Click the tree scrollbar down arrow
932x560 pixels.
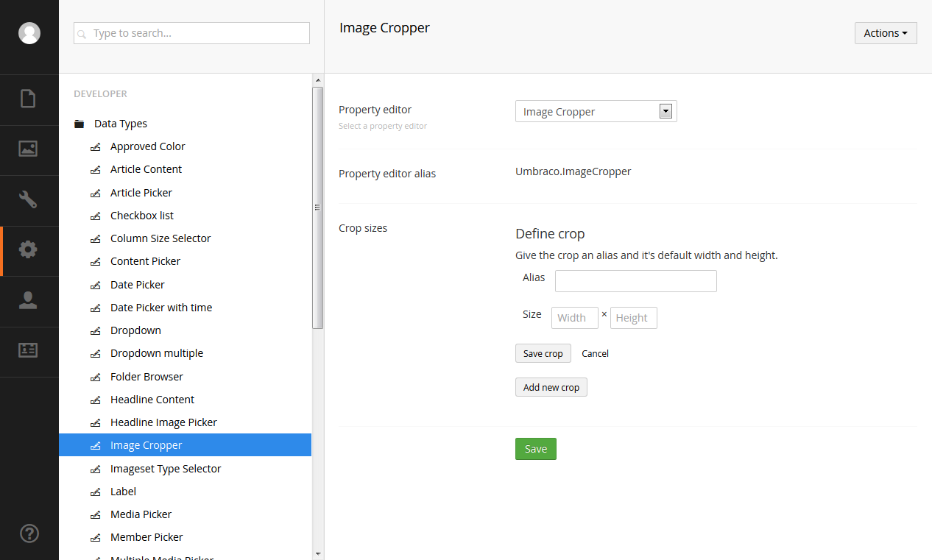pos(318,553)
